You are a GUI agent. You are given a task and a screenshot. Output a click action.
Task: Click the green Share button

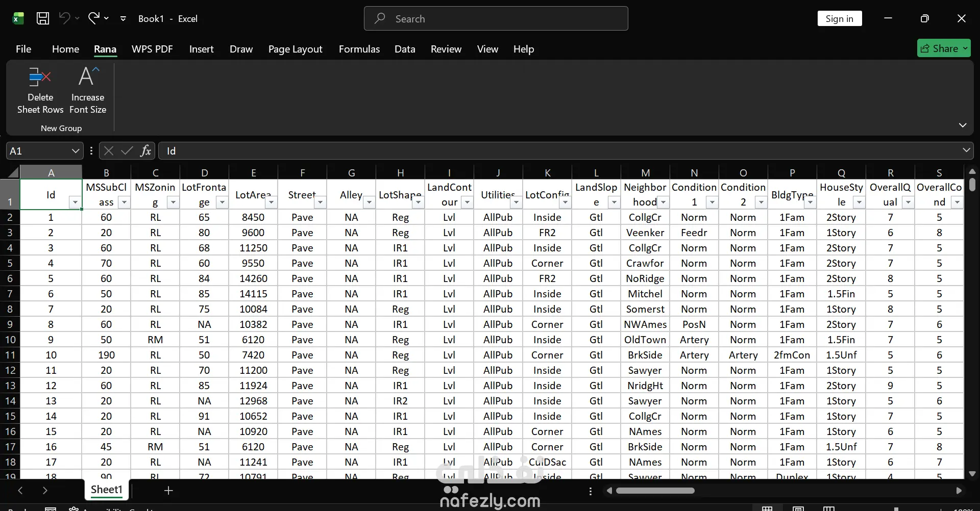[943, 48]
